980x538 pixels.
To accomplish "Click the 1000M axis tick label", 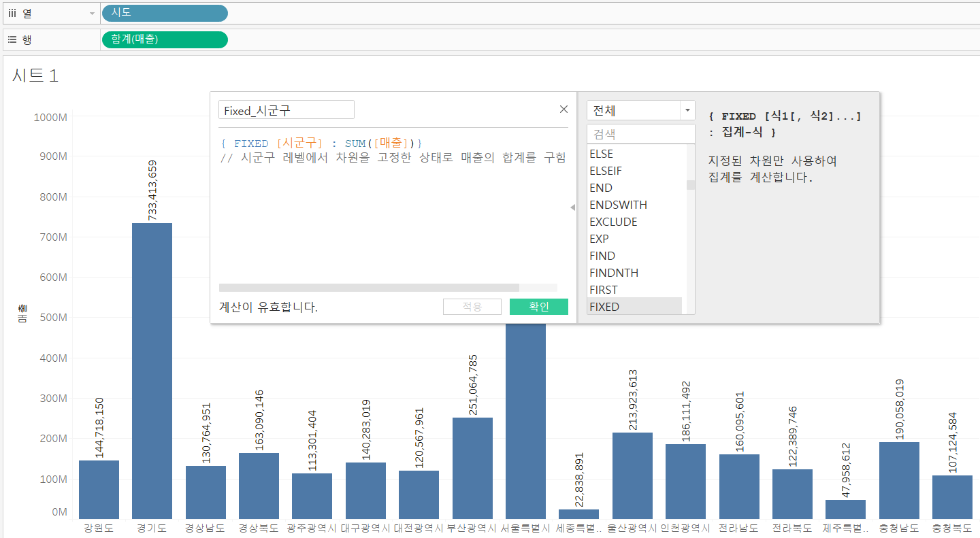I will pos(50,117).
